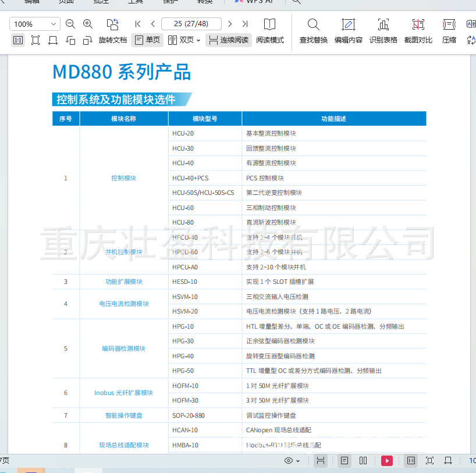Go to the previous page
476x473 pixels.
(153, 24)
